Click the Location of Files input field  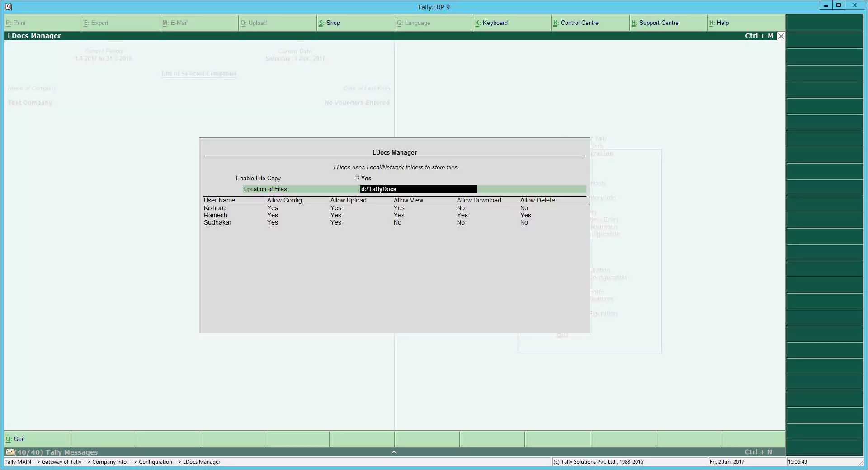tap(418, 189)
